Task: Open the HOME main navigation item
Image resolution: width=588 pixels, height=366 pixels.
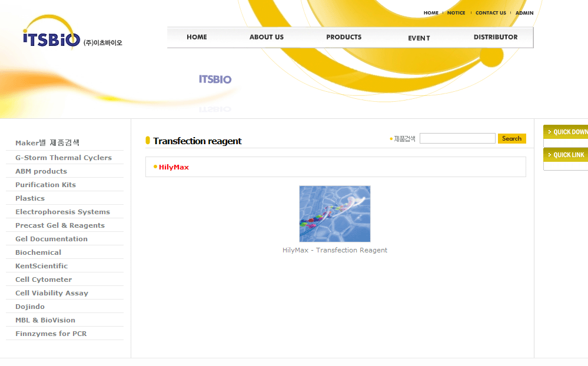Action: (x=197, y=37)
